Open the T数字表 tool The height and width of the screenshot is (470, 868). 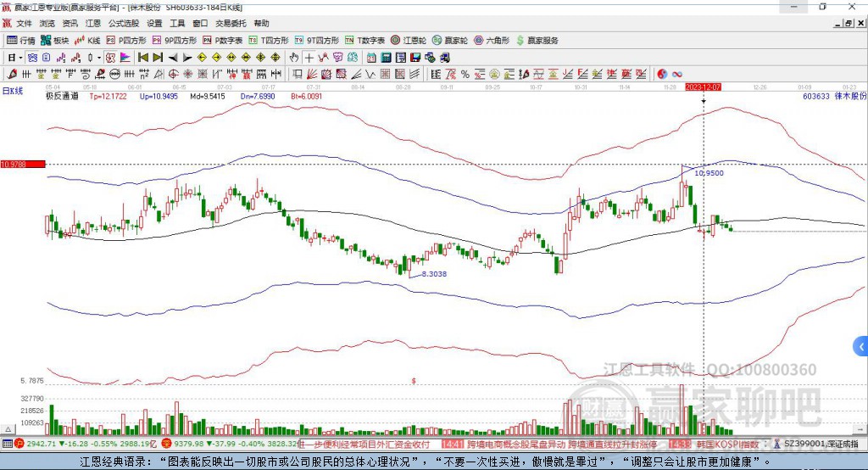coord(364,41)
